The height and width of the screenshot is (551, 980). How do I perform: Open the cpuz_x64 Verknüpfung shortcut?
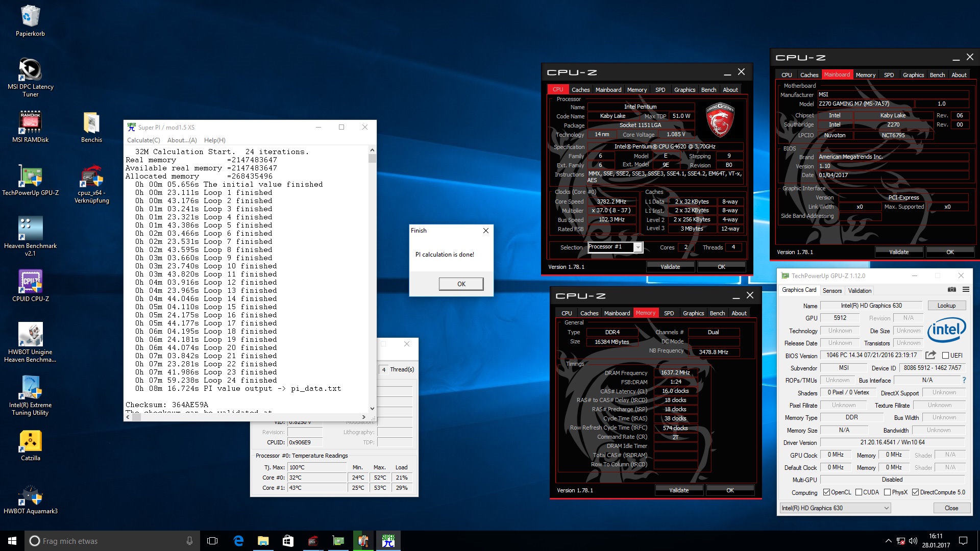(91, 184)
